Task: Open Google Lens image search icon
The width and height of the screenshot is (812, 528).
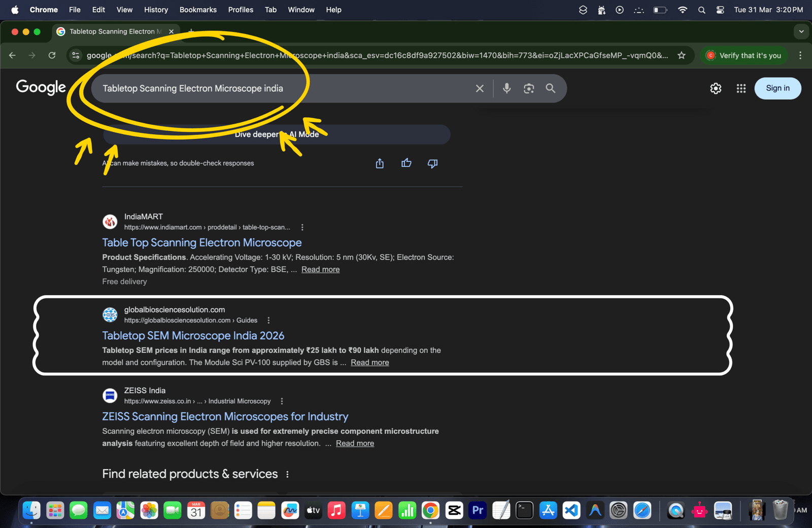Action: (529, 88)
